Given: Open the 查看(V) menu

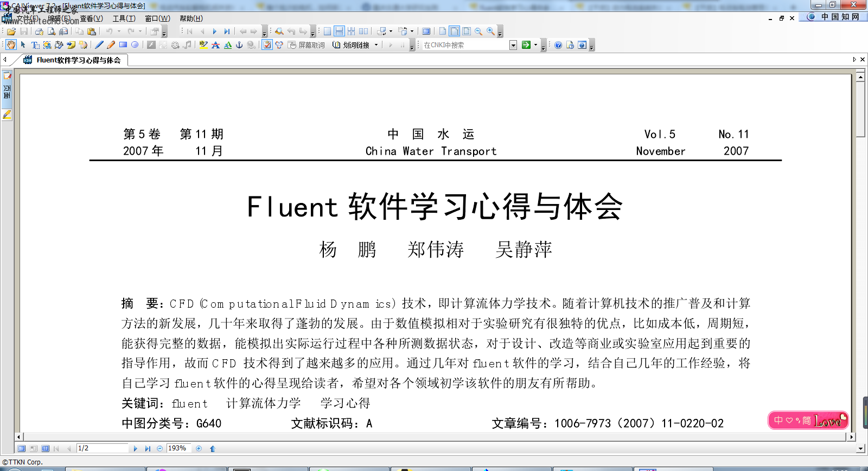Looking at the screenshot, I should tap(92, 18).
